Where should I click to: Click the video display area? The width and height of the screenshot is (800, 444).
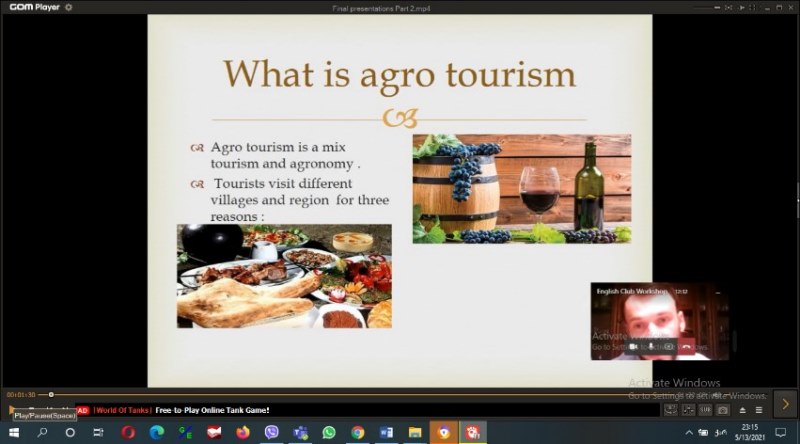399,201
